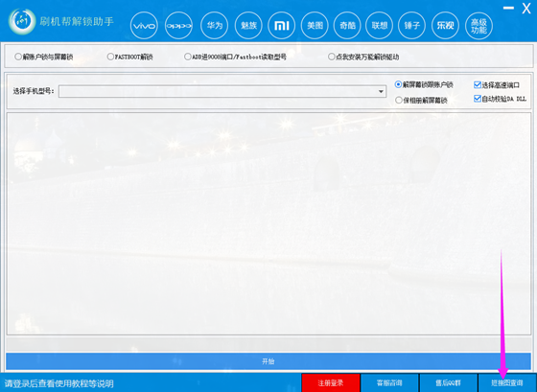This screenshot has width=537, height=392.
Task: Click the 刷机帮解锁助手 title text
Action: (77, 22)
